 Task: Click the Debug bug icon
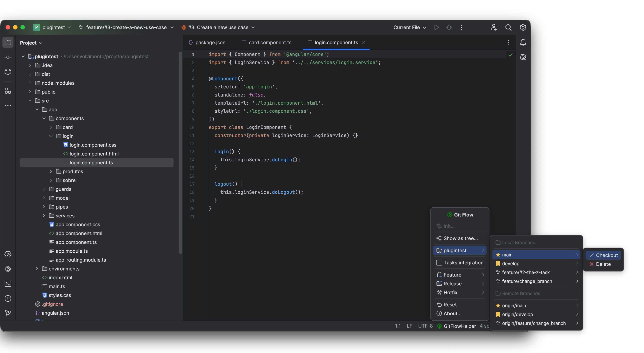449,27
